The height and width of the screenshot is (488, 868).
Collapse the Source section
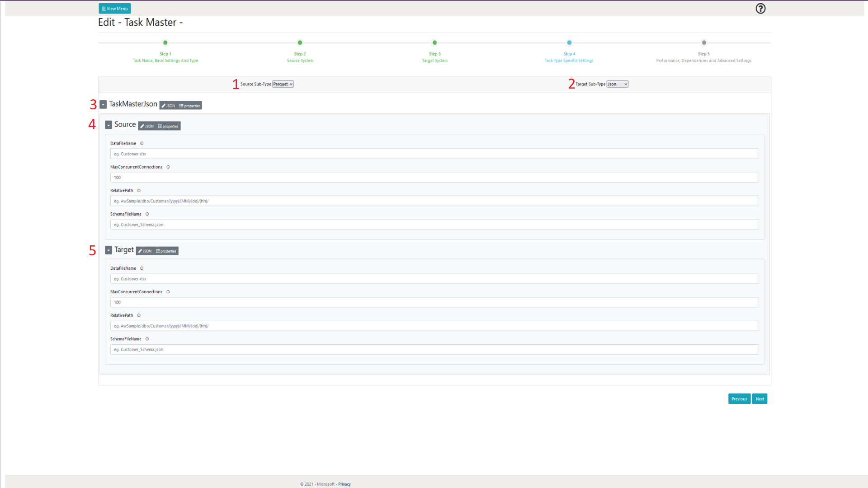[108, 125]
